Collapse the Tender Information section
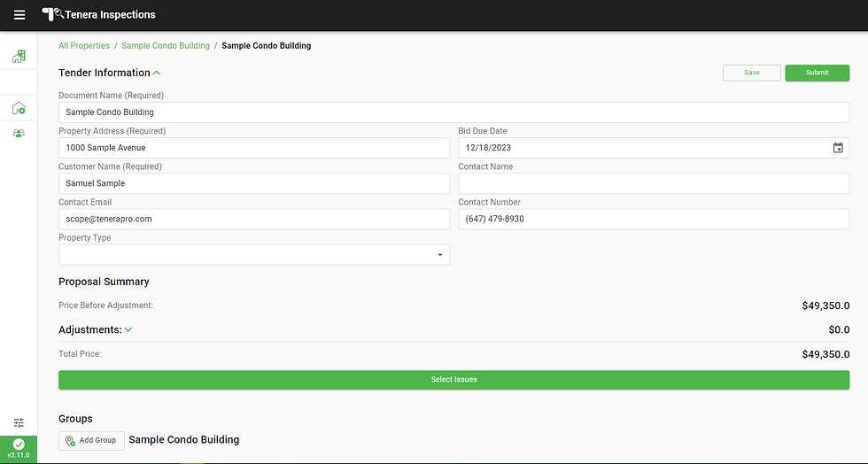The height and width of the screenshot is (464, 868). (157, 73)
